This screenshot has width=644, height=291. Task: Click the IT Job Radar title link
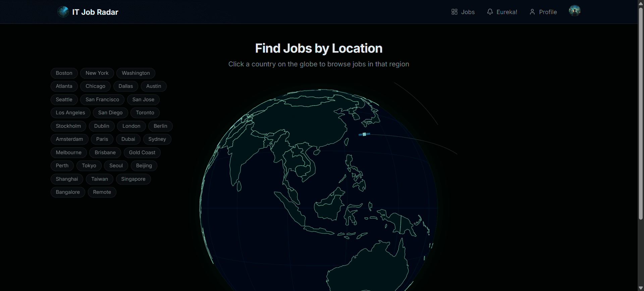pyautogui.click(x=95, y=12)
